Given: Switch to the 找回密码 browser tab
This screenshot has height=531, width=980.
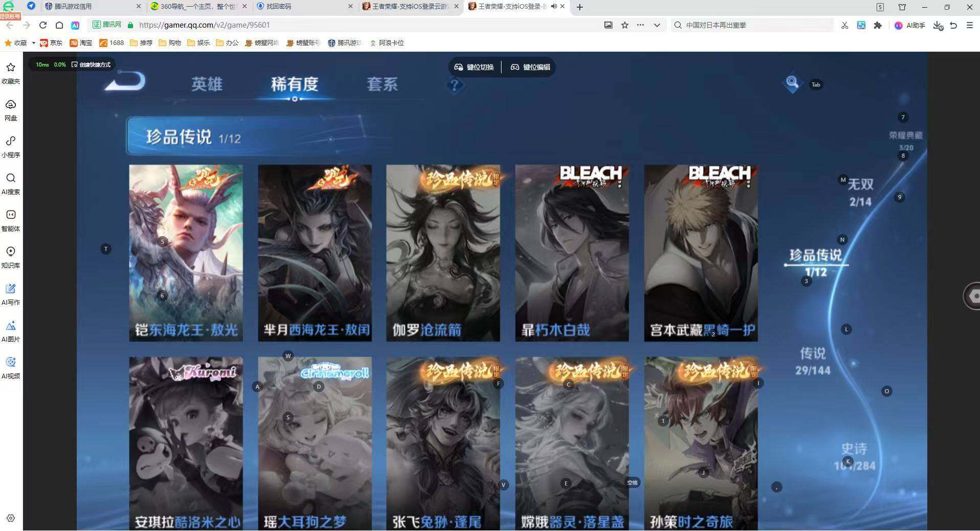Looking at the screenshot, I should (304, 7).
